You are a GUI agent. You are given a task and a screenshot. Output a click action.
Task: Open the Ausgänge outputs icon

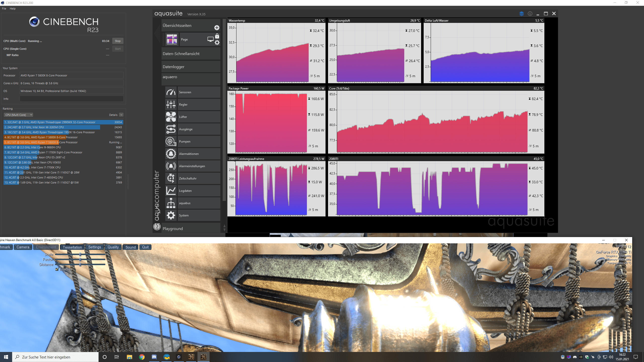(x=171, y=129)
